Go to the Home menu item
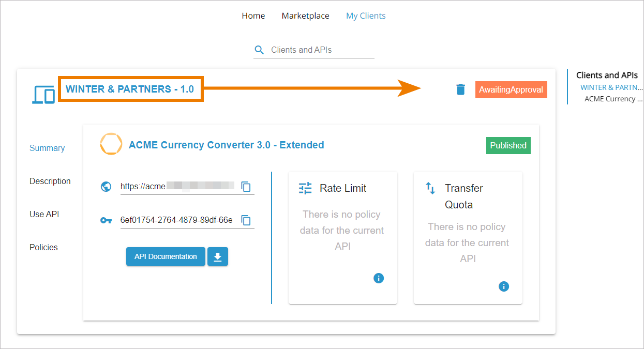Screen dimensions: 644x349 (253, 16)
